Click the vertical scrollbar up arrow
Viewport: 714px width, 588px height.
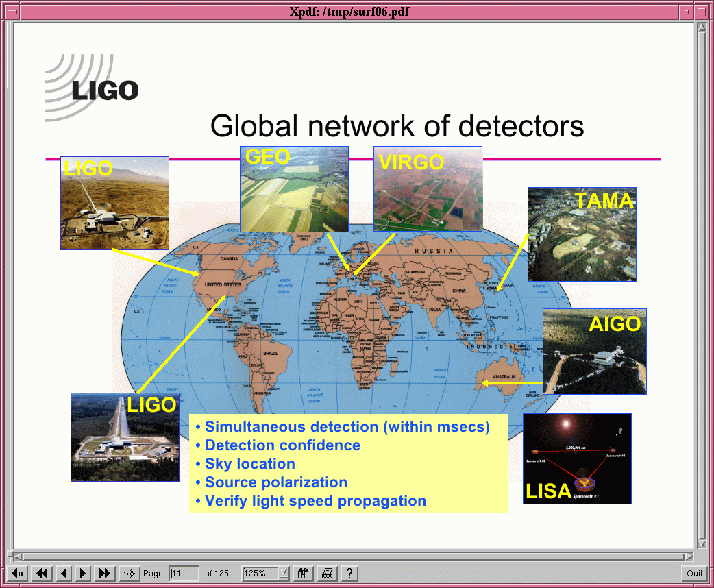702,28
